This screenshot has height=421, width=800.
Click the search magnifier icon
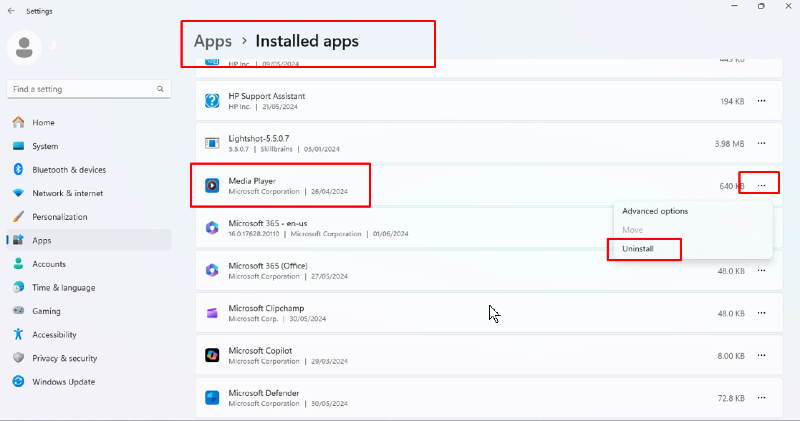pos(161,89)
